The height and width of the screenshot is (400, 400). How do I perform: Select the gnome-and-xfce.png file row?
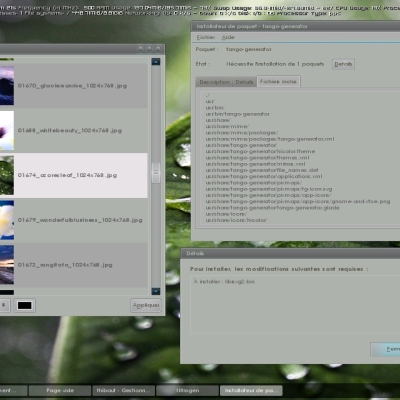click(x=298, y=201)
